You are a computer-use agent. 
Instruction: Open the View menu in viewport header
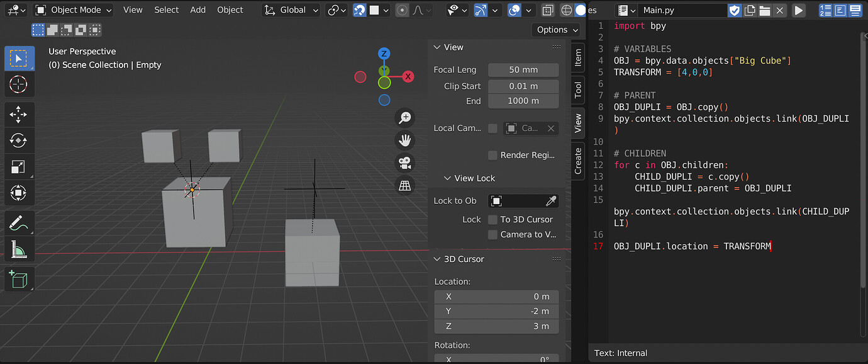click(x=133, y=10)
